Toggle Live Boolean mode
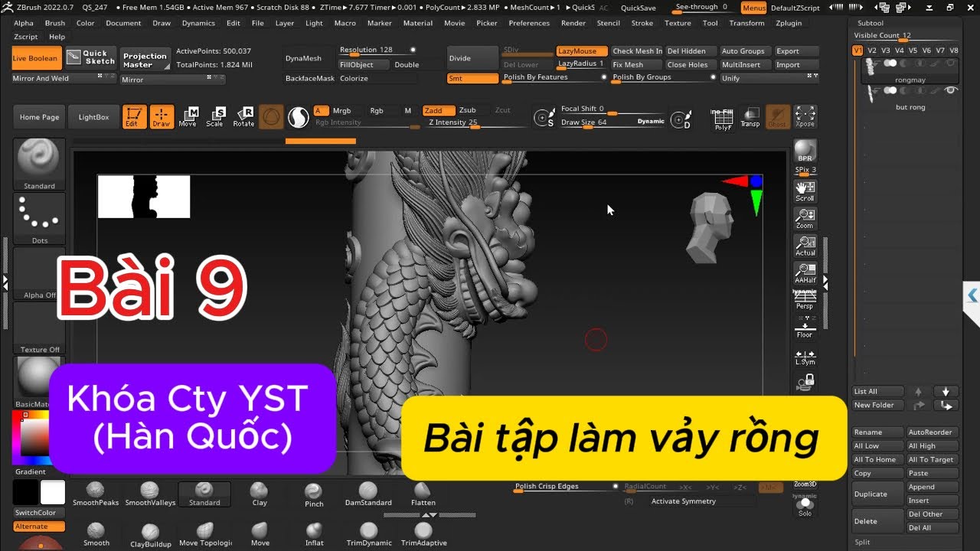980x551 pixels. (35, 58)
